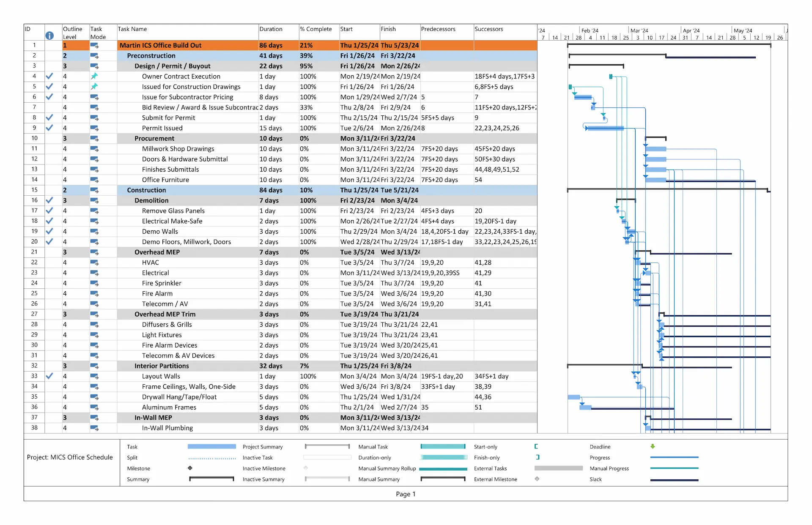Click the Inactive Milestone symbol in legend
The width and height of the screenshot is (812, 525).
point(306,468)
